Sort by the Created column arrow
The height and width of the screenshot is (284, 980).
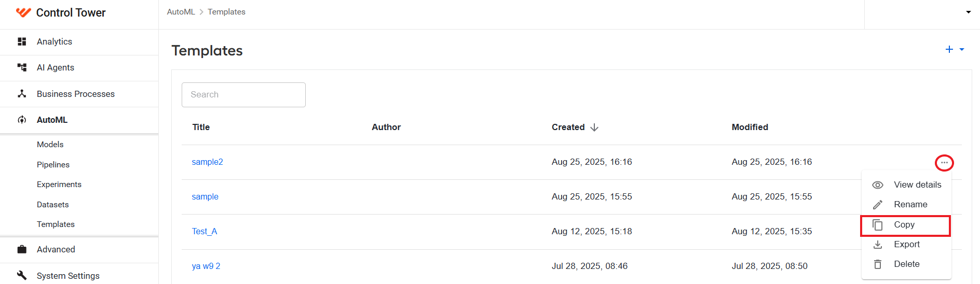point(594,127)
